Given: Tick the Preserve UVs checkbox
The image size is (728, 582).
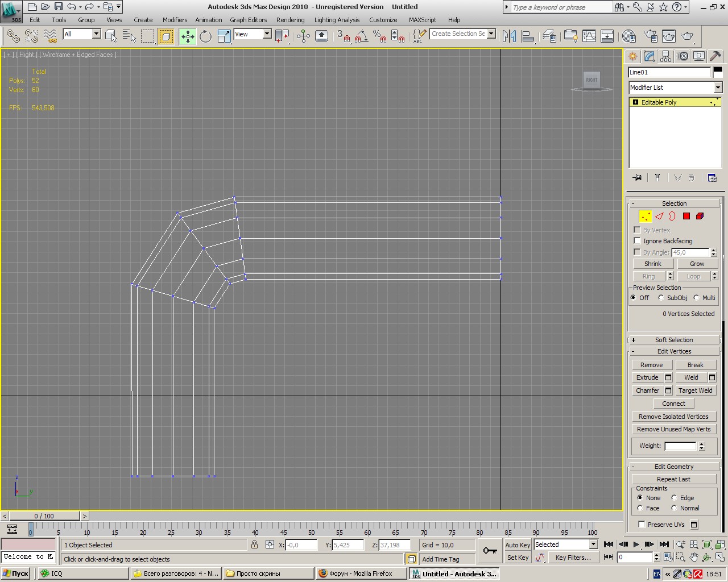Looking at the screenshot, I should [x=642, y=525].
